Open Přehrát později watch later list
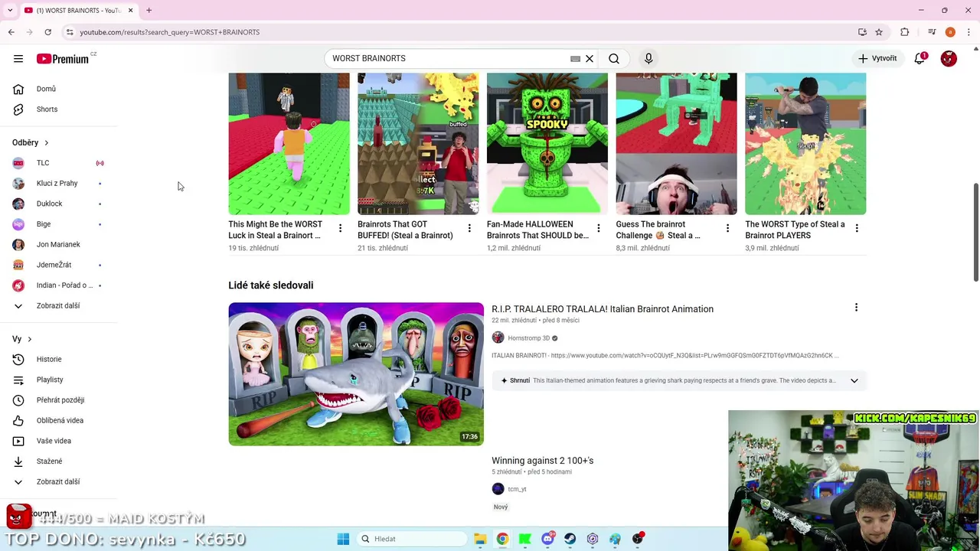The image size is (980, 551). click(x=60, y=400)
